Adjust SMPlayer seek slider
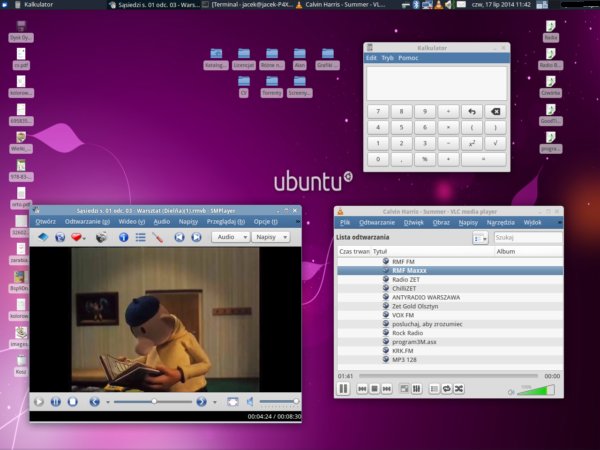Viewport: 600px width, 450px height. pos(153,402)
